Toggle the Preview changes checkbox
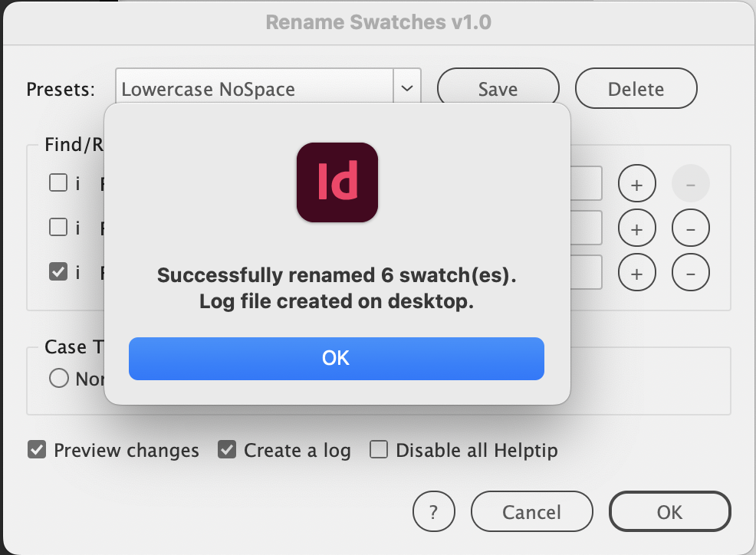This screenshot has height=555, width=756. click(36, 450)
